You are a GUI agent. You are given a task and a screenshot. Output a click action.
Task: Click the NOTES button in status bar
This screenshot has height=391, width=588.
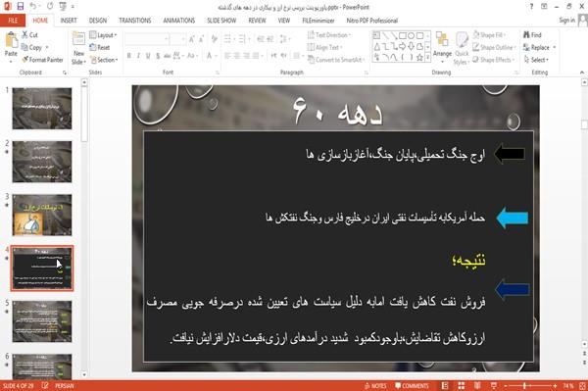(375, 386)
